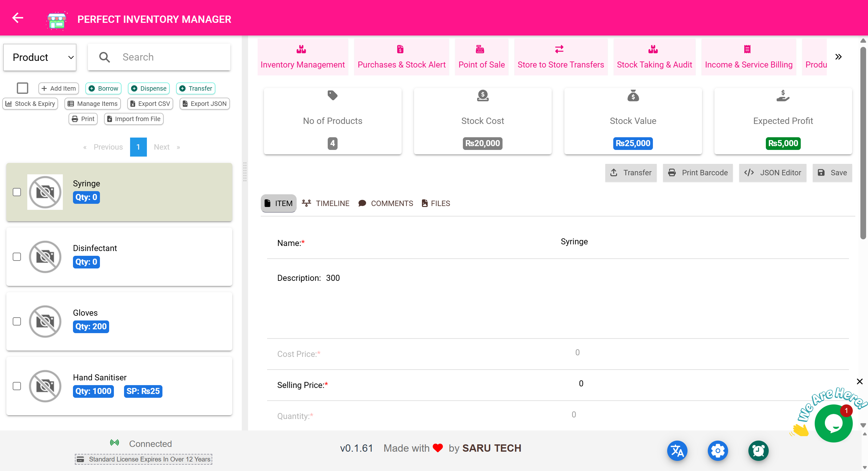This screenshot has width=868, height=471.
Task: Click the Hand Sanitiser no-image thumbnail
Action: [x=45, y=386]
